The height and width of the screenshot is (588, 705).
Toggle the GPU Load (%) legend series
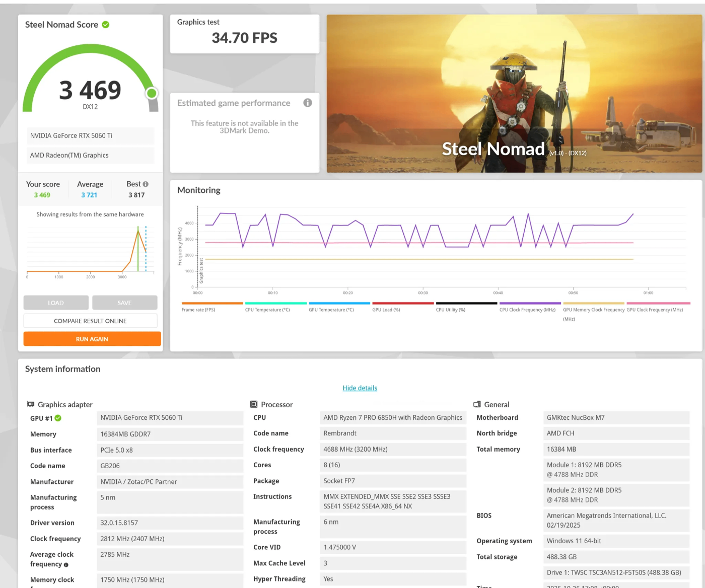coord(403,307)
